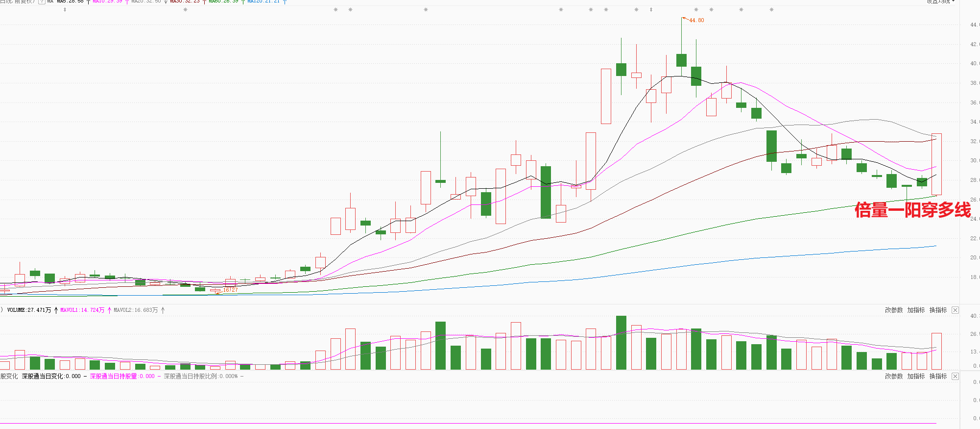Select the MAVOL1:14.724万 label
This screenshot has width=980, height=429.
[82, 310]
